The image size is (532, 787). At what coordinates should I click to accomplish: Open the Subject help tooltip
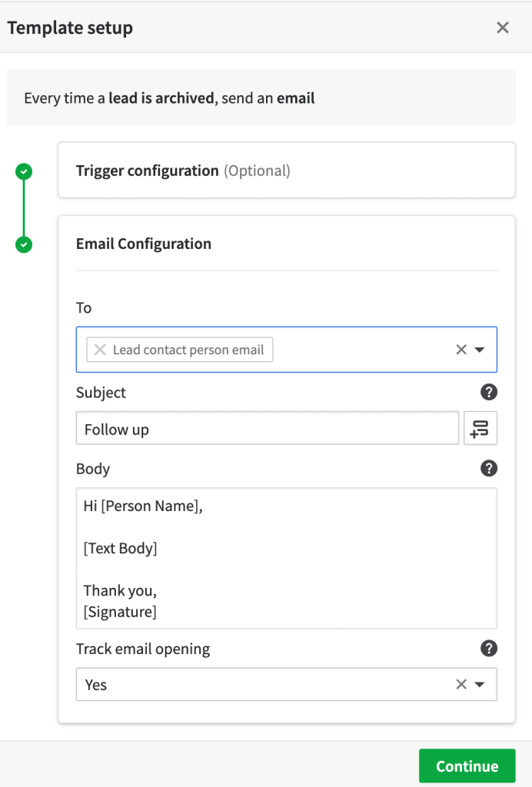click(x=488, y=392)
